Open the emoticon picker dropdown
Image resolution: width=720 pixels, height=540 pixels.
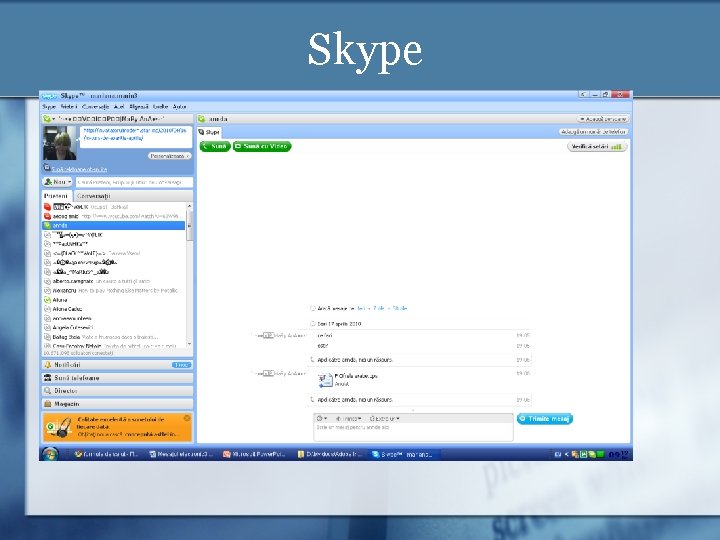(322, 418)
